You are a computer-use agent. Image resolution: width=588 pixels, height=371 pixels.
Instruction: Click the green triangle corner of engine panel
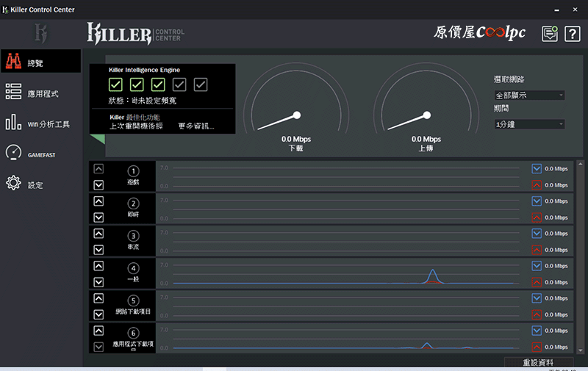pyautogui.click(x=98, y=139)
